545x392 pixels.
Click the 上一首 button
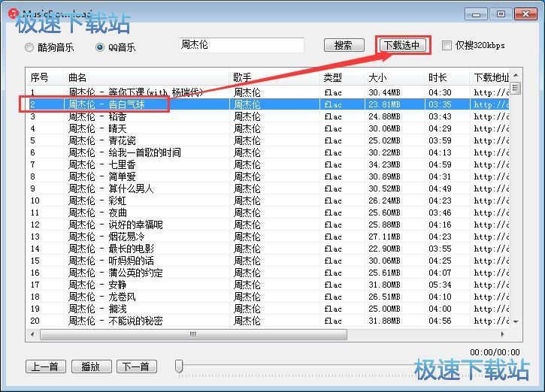point(46,366)
